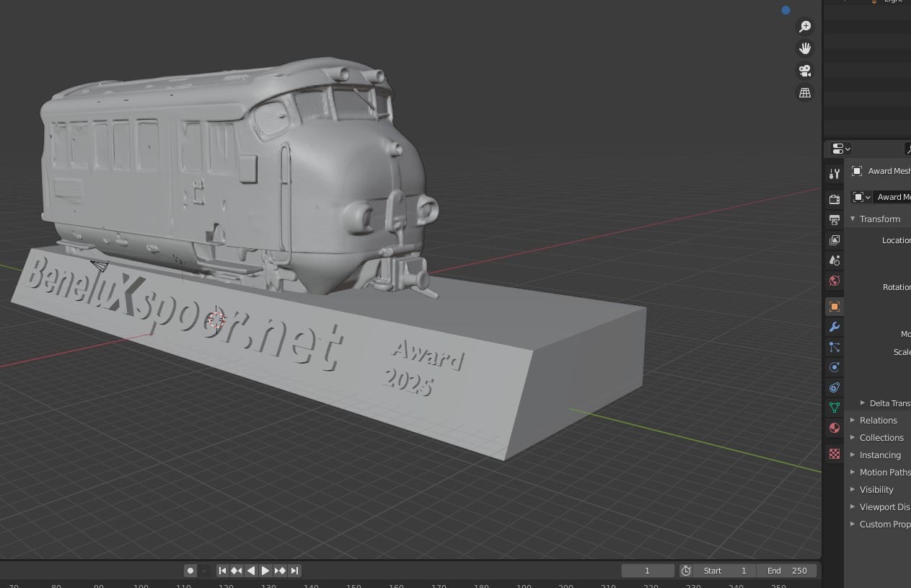Click the zoom magnifier gizmo in viewport
This screenshot has width=911, height=588.
click(x=804, y=27)
